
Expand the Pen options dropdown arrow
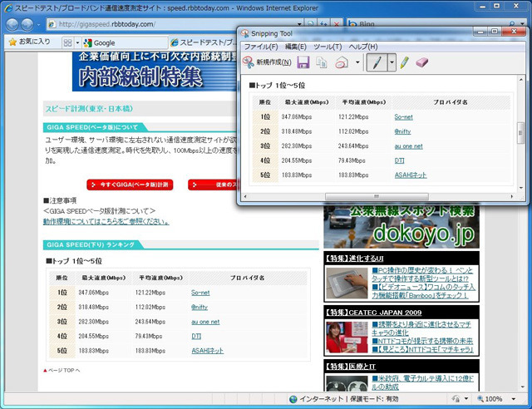point(392,63)
